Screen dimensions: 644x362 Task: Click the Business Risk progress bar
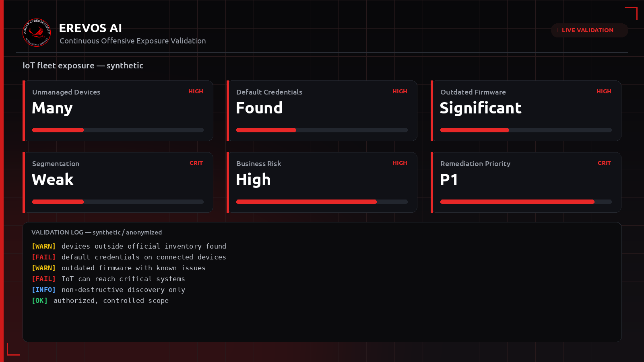click(x=322, y=202)
